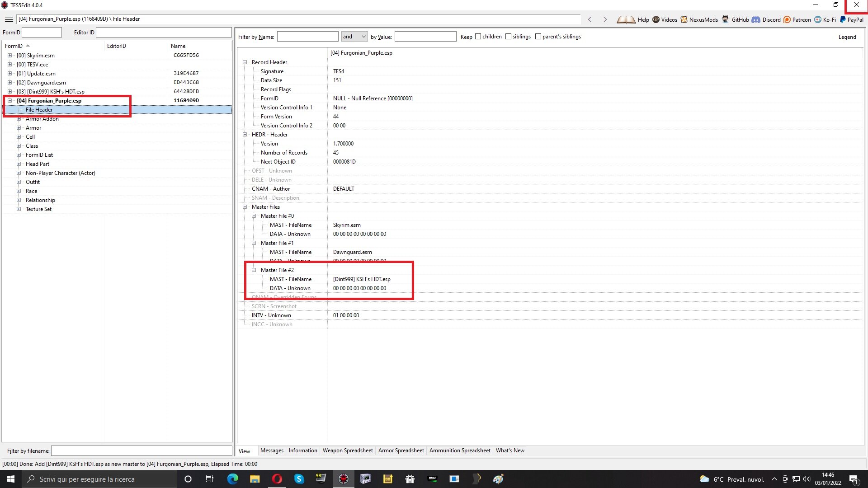Select the CNAM - Author row

pyautogui.click(x=550, y=189)
